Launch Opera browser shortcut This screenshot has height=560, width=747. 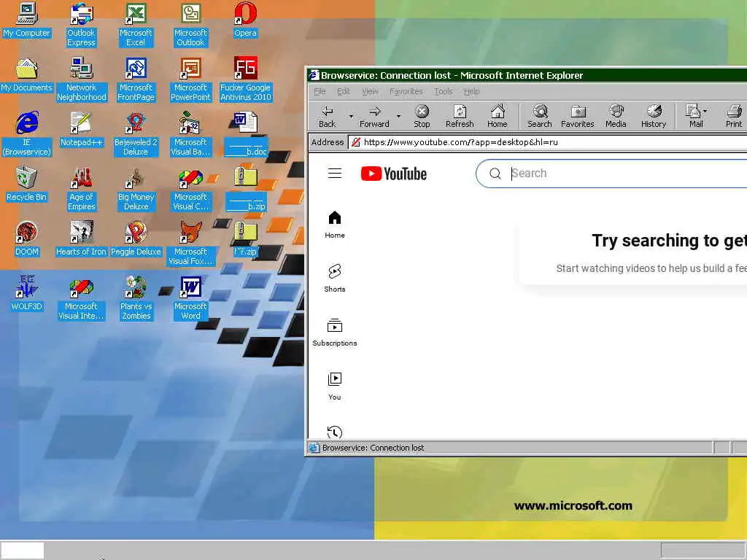pos(245,20)
